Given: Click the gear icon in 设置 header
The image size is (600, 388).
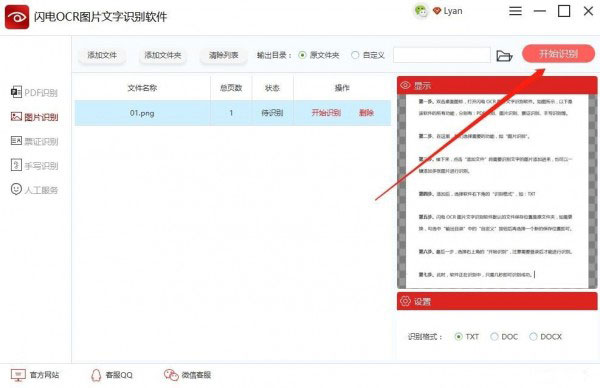Looking at the screenshot, I should click(405, 301).
